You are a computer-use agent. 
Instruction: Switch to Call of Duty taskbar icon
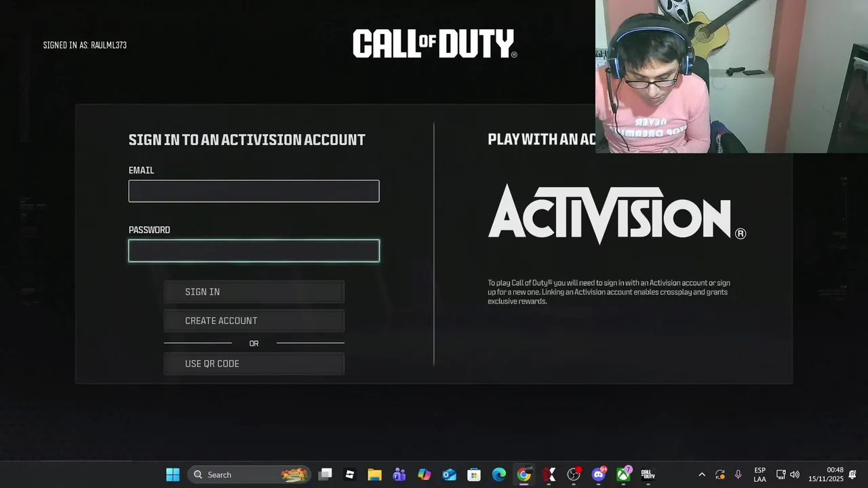click(648, 474)
